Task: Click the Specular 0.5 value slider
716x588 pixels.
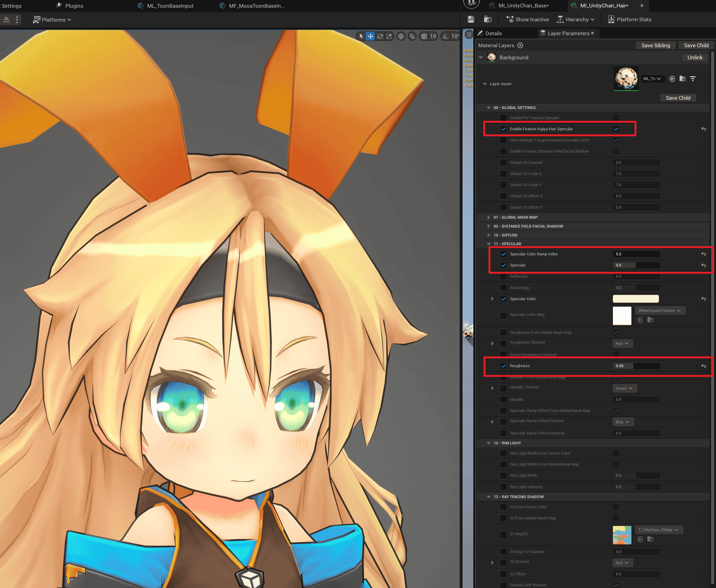Action: click(x=636, y=265)
